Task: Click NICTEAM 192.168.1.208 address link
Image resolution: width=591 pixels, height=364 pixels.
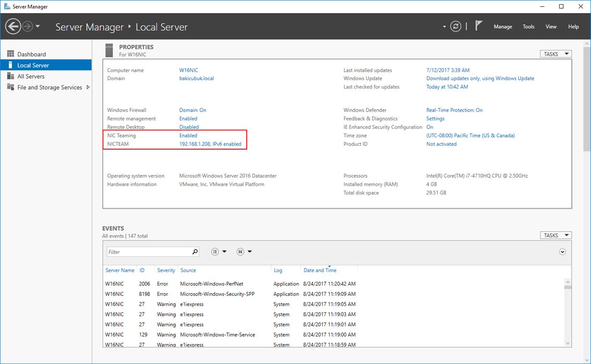Action: (210, 144)
